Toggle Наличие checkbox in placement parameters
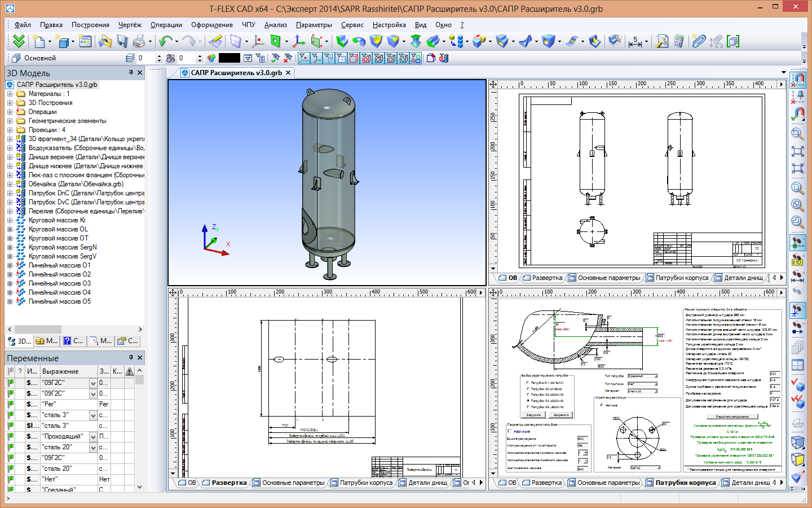The height and width of the screenshot is (508, 812). tap(510, 431)
